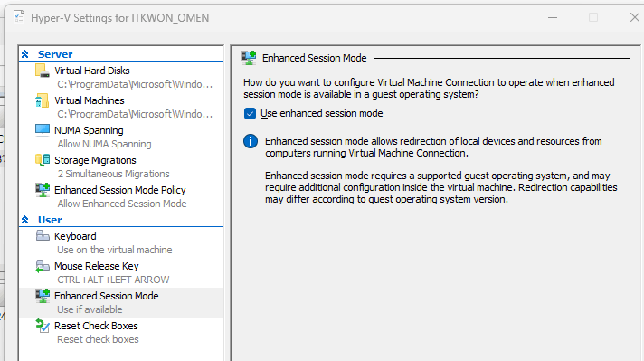Click the blue information icon
Viewport: 644px width, 361px height.
(x=251, y=141)
